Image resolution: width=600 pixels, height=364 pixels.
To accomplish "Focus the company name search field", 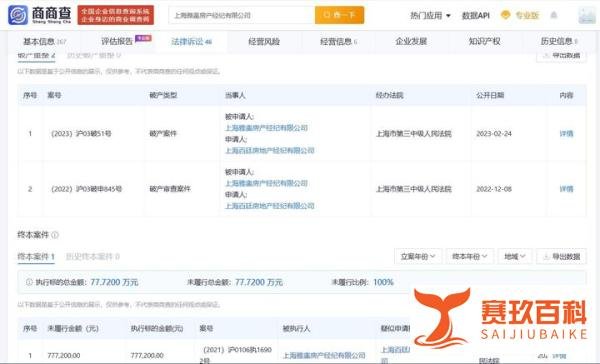I will coord(241,15).
